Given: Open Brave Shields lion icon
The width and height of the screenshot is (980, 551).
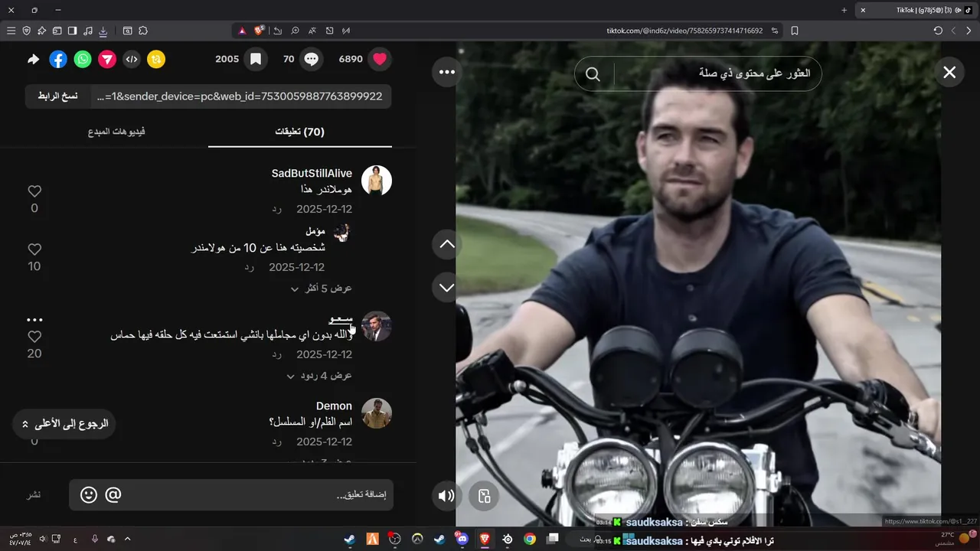Looking at the screenshot, I should pyautogui.click(x=260, y=31).
